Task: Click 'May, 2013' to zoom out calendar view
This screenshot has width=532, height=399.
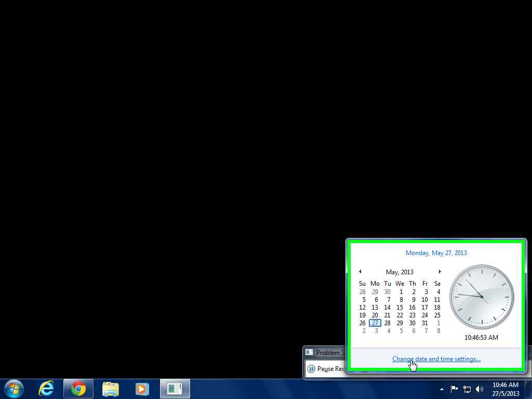Action: tap(400, 272)
